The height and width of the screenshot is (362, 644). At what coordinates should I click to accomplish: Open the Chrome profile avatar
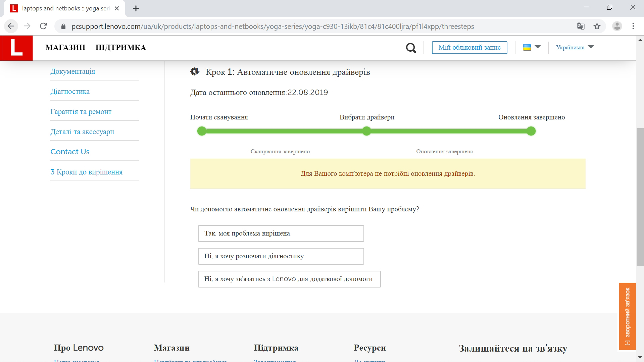(617, 26)
